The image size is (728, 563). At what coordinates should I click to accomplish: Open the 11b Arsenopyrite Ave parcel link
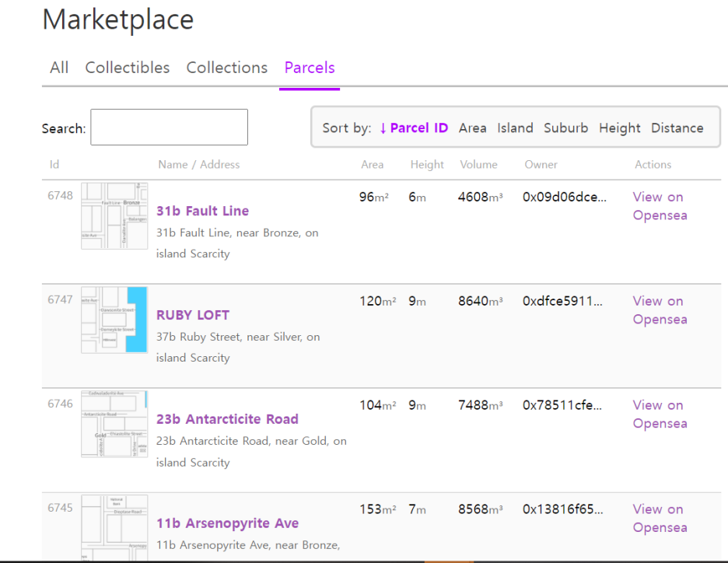click(227, 523)
